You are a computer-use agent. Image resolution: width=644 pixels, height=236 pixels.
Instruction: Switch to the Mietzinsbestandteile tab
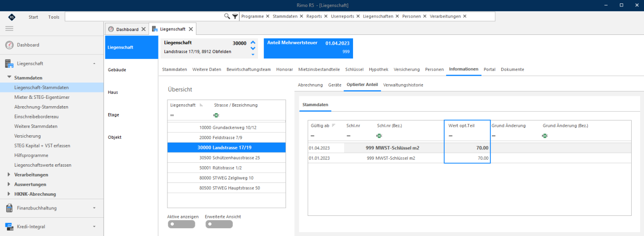tap(319, 69)
